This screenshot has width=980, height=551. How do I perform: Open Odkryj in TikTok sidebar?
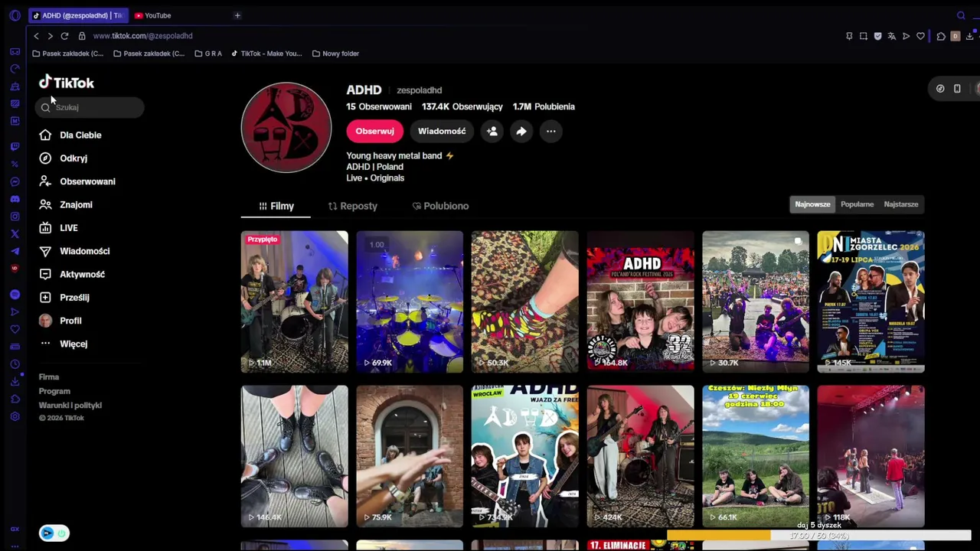pyautogui.click(x=64, y=158)
